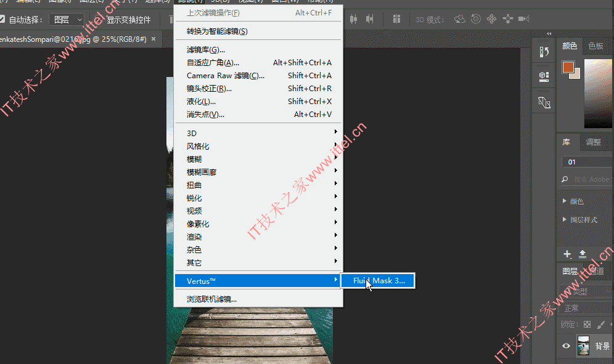Open 液化 from the filter menu

(x=258, y=101)
